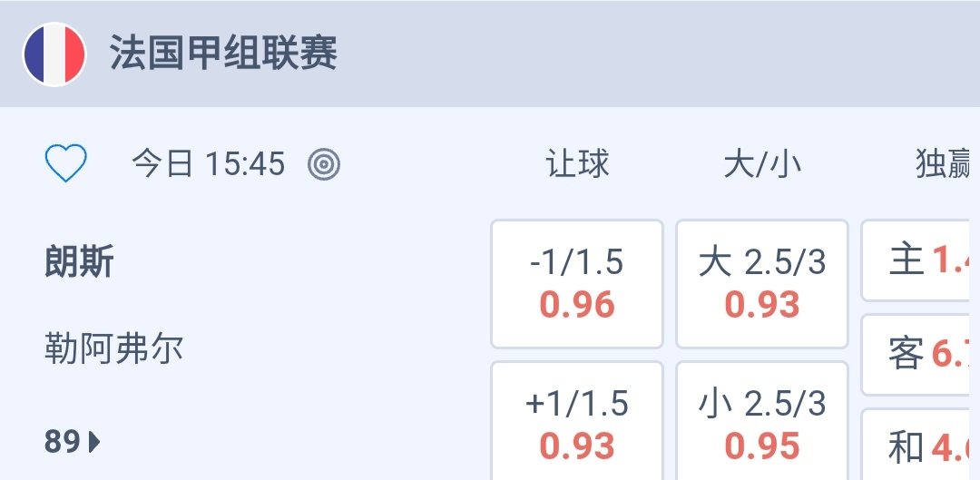Click the arrow next to 89
Image resolution: width=980 pixels, height=480 pixels.
click(94, 442)
